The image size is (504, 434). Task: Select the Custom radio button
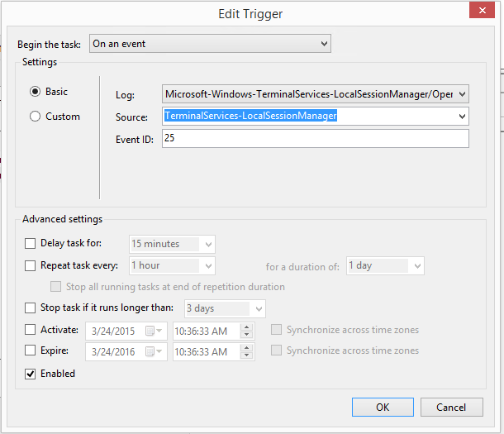coord(36,117)
